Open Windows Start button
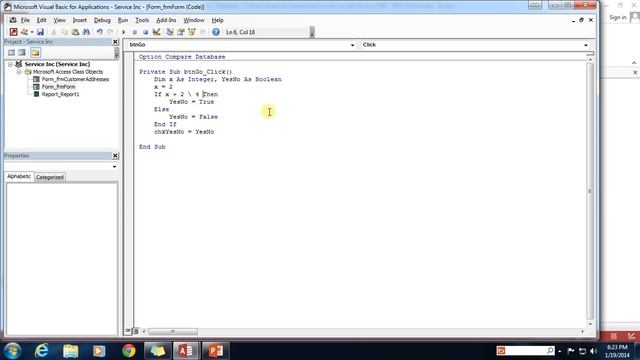This screenshot has height=360, width=640. 12,351
